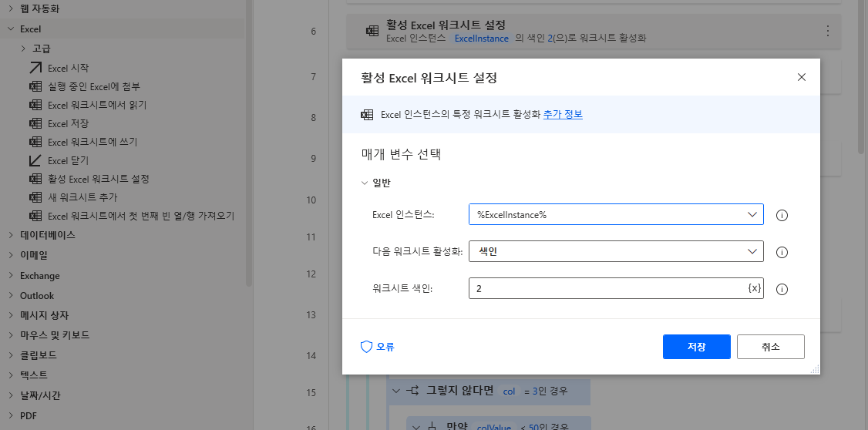Viewport: 868px width, 430px height.
Task: Expand the PDF group
Action: 11,415
